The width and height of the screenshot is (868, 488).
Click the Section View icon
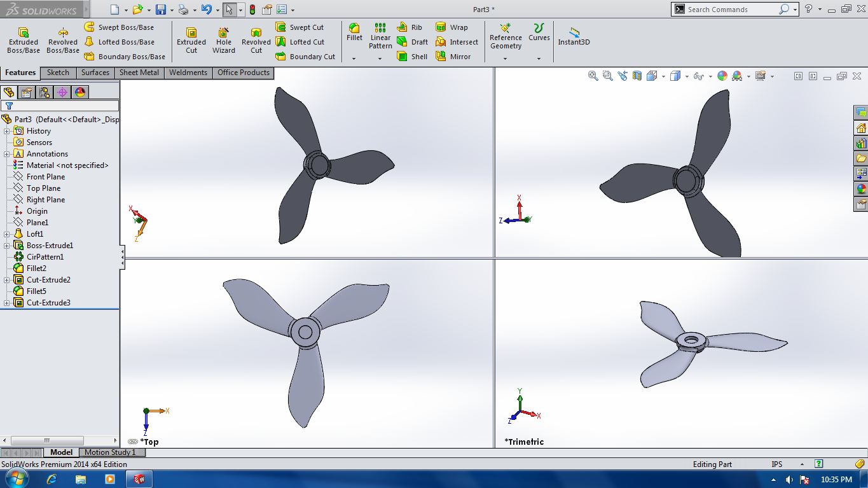pyautogui.click(x=637, y=76)
